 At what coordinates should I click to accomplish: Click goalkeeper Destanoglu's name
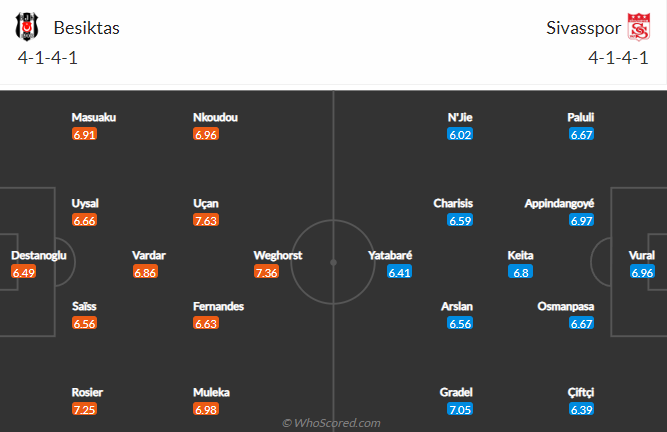39,255
